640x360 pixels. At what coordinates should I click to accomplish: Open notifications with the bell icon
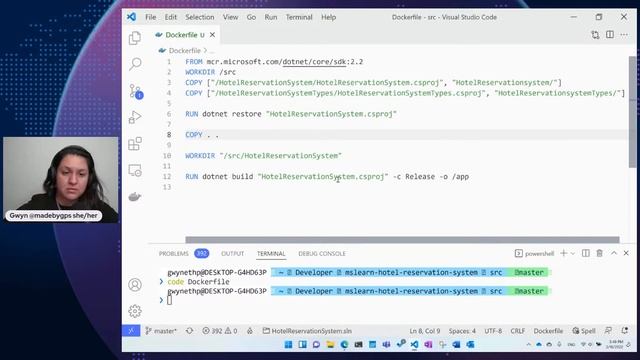click(625, 331)
